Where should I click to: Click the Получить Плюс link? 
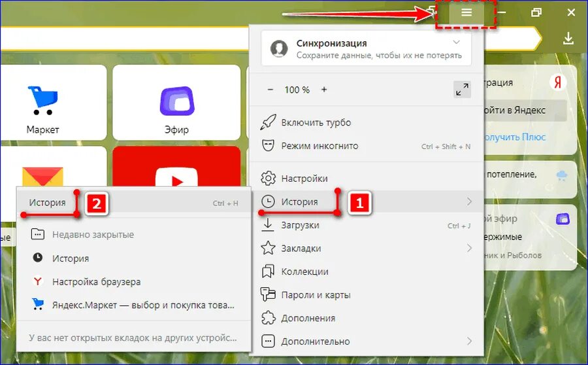pos(515,137)
